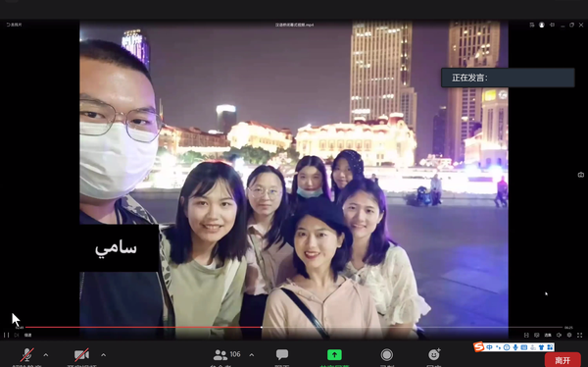588x367 pixels.
Task: Click the red 离开 leave button
Action: [x=563, y=360]
